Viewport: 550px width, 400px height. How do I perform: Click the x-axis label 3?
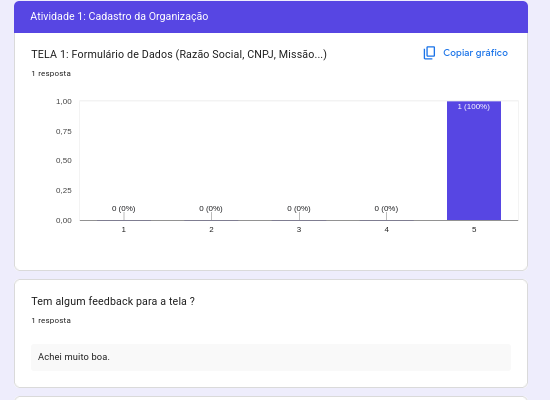pos(299,229)
